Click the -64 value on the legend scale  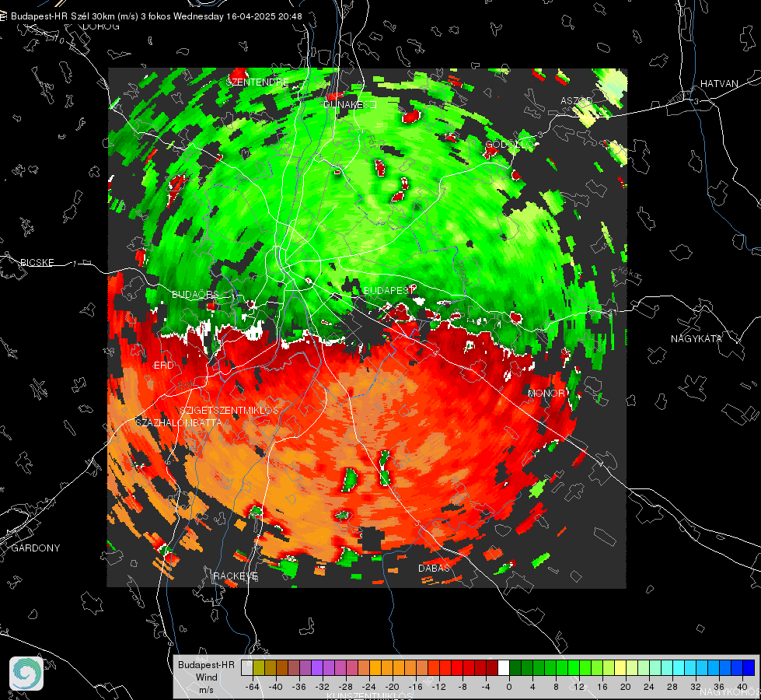pos(253,687)
